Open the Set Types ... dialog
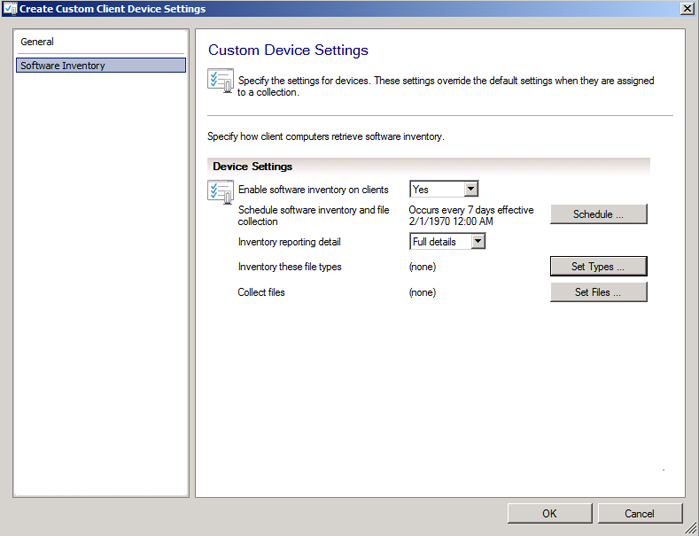699x536 pixels. [x=598, y=267]
